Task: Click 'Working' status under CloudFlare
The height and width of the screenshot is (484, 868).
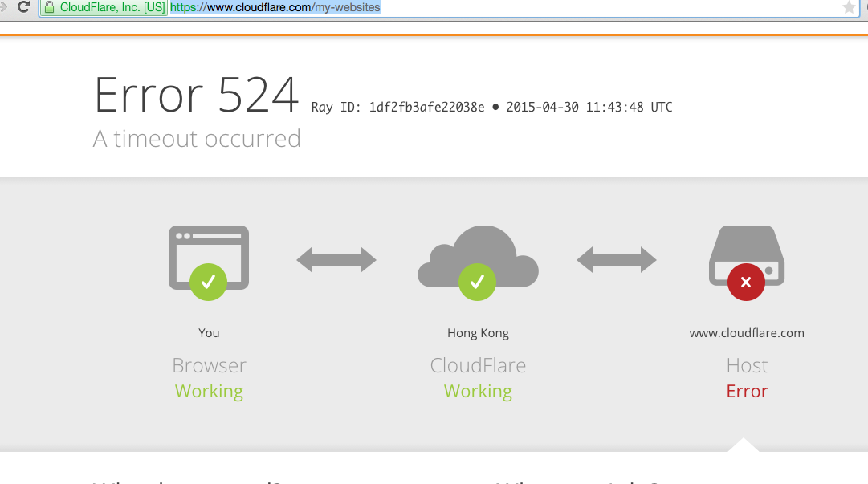Action: pyautogui.click(x=478, y=392)
